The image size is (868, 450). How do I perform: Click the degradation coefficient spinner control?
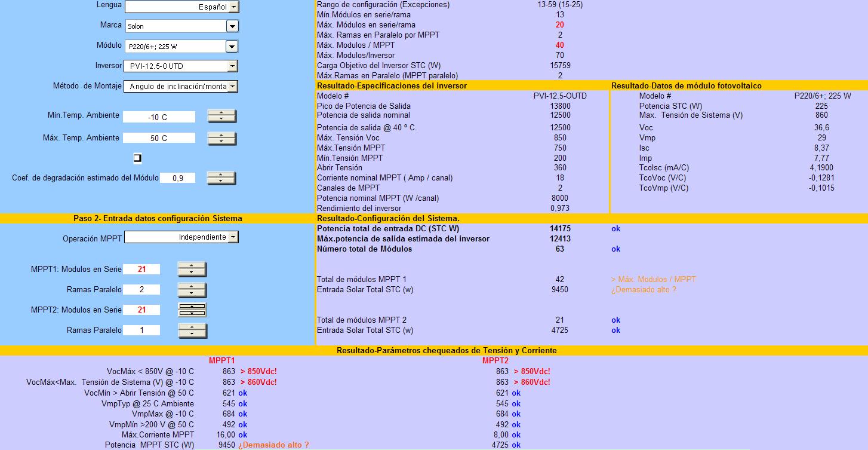click(221, 178)
